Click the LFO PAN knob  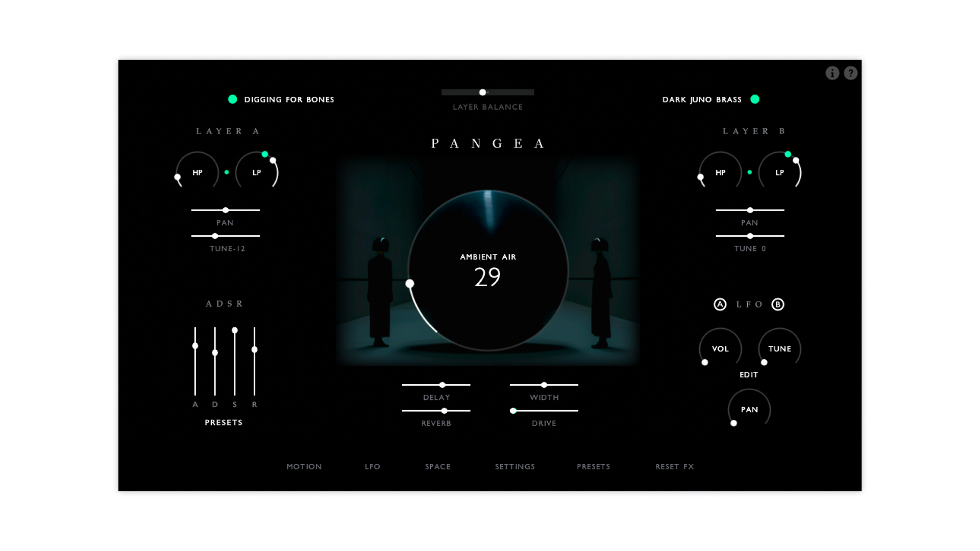(749, 410)
